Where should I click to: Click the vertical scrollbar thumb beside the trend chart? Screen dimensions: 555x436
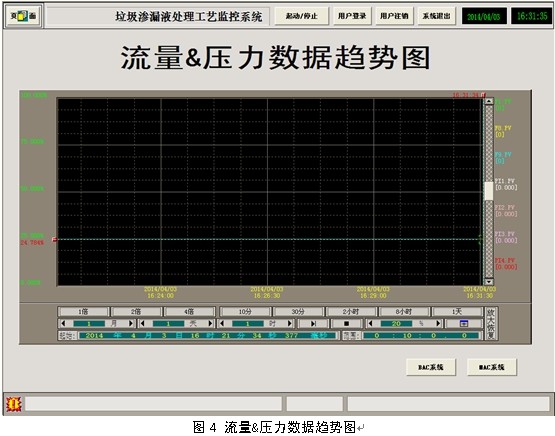point(489,191)
